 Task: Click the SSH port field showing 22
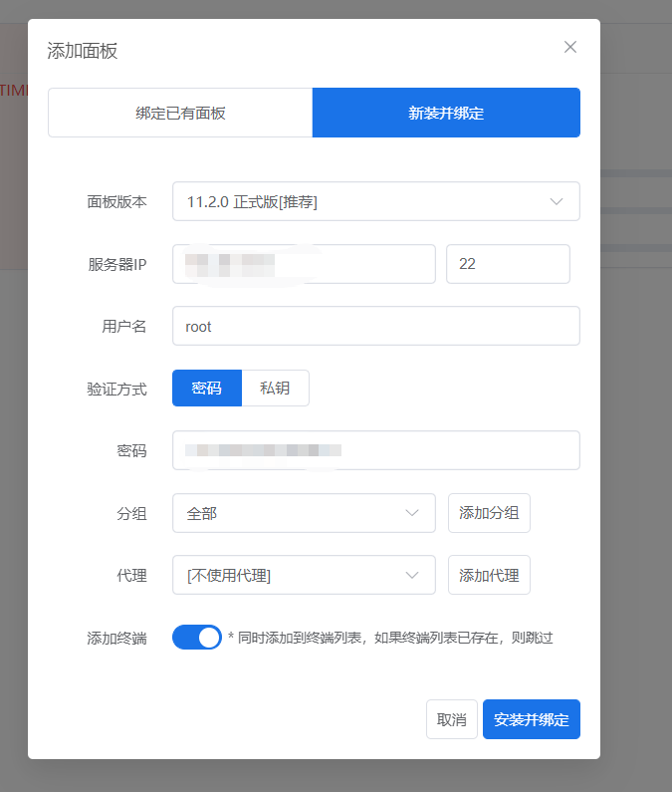coord(508,264)
